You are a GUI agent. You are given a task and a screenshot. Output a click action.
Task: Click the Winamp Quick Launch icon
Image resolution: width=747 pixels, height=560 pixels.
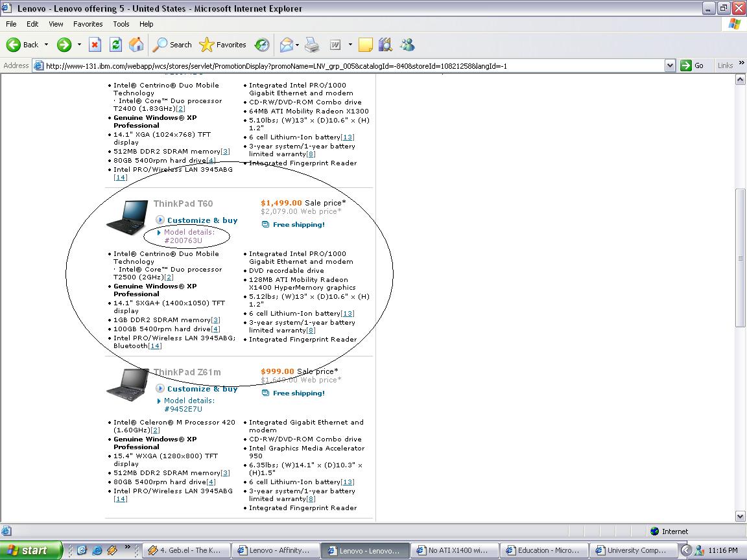click(x=112, y=550)
